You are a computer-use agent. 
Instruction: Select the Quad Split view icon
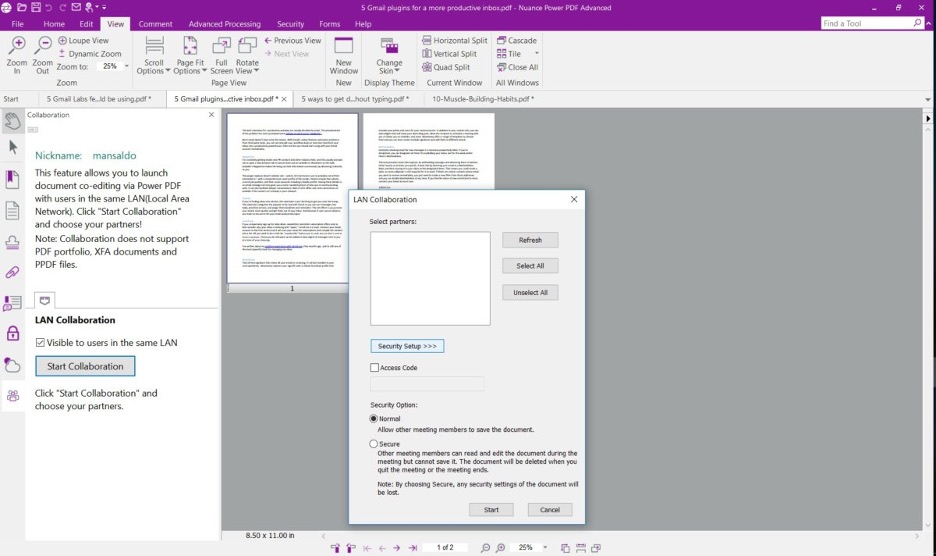pyautogui.click(x=426, y=68)
